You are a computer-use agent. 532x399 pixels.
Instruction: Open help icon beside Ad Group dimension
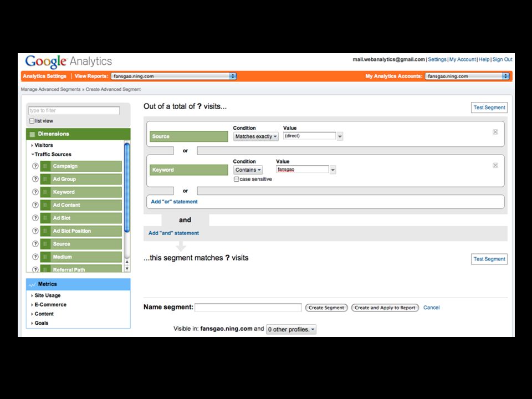pyautogui.click(x=35, y=179)
